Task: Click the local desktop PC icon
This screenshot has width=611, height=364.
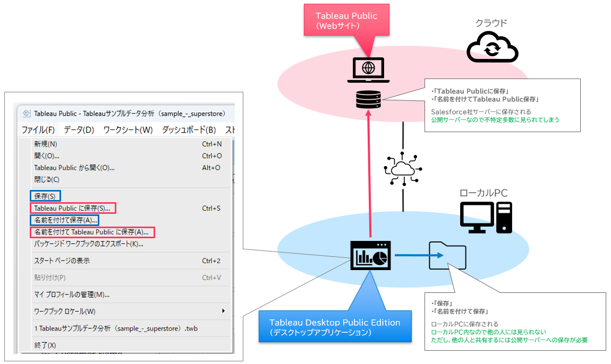Action: [x=486, y=218]
